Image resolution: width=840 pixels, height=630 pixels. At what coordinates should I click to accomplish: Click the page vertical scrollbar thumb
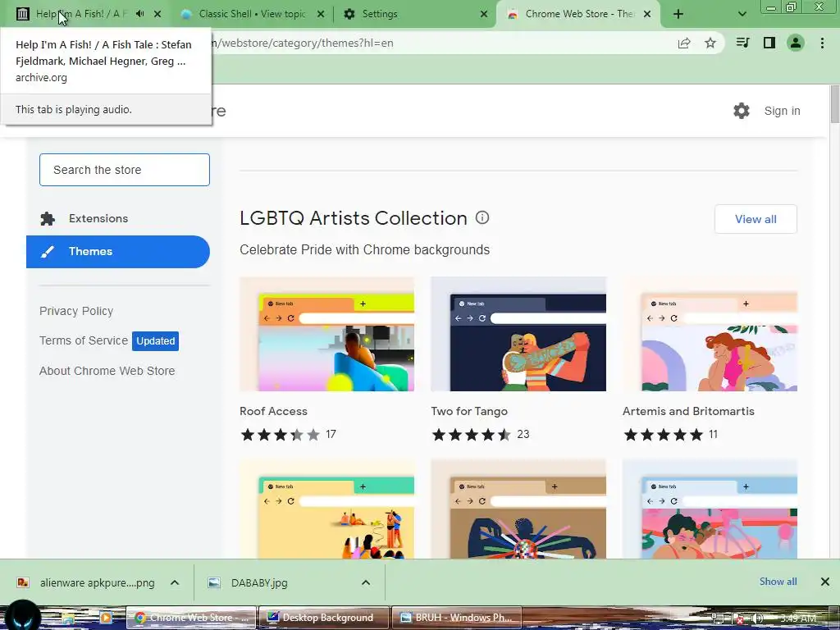(x=834, y=104)
